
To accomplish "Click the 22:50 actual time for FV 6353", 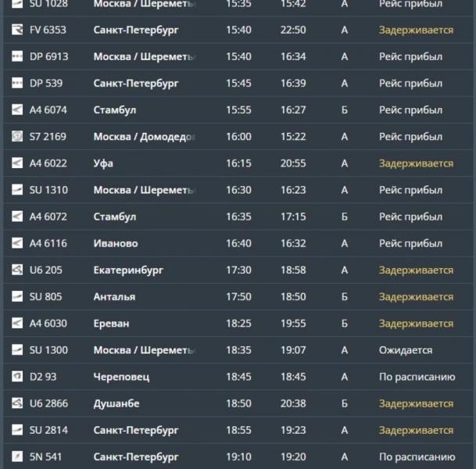I will pyautogui.click(x=293, y=30).
